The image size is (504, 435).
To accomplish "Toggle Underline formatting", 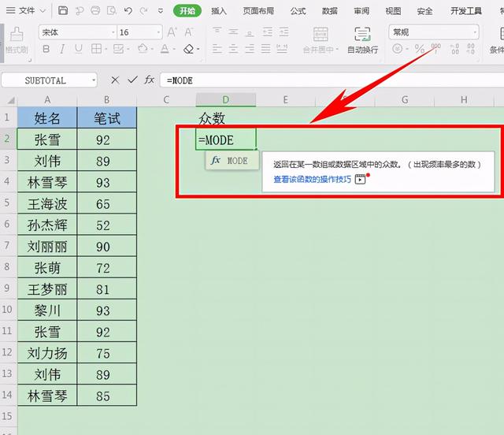I will [79, 49].
